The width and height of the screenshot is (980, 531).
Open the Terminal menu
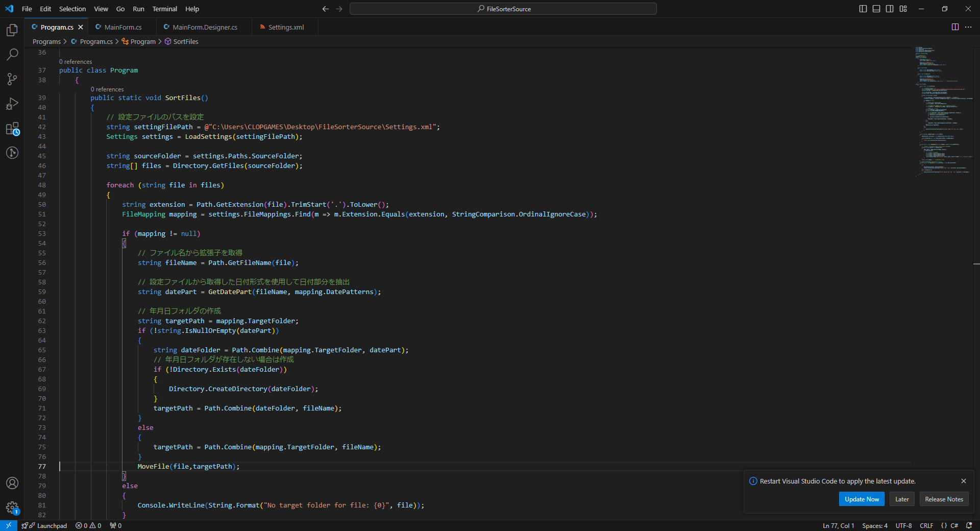(x=164, y=9)
